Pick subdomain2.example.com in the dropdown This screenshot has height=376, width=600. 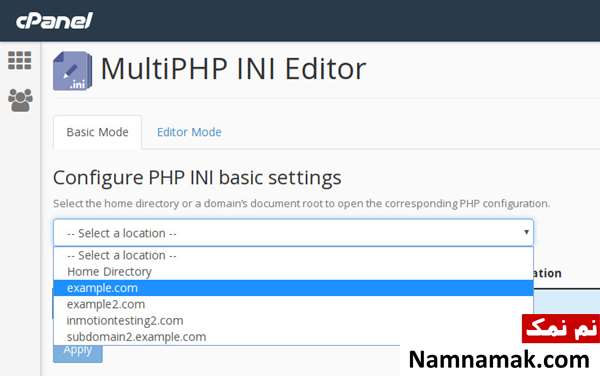coord(293,337)
